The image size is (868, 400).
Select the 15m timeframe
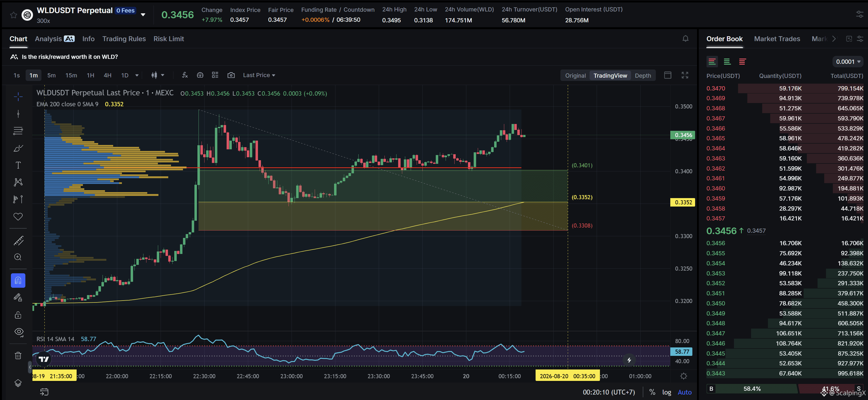tap(71, 75)
